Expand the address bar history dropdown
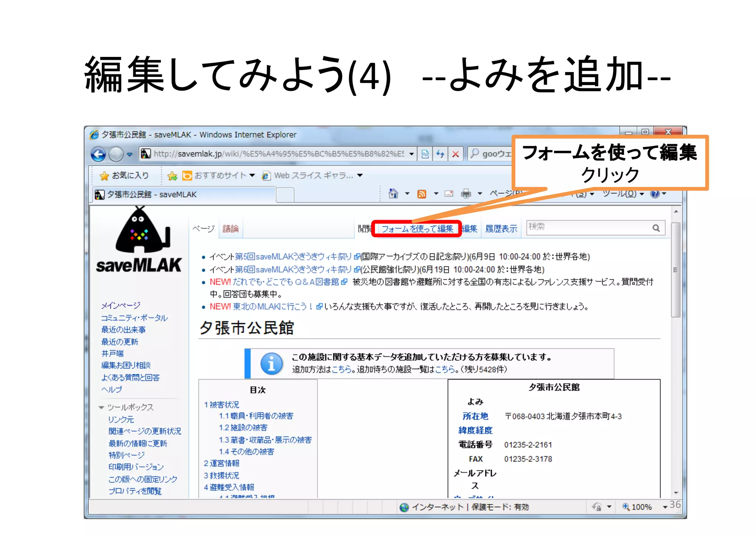 point(412,154)
